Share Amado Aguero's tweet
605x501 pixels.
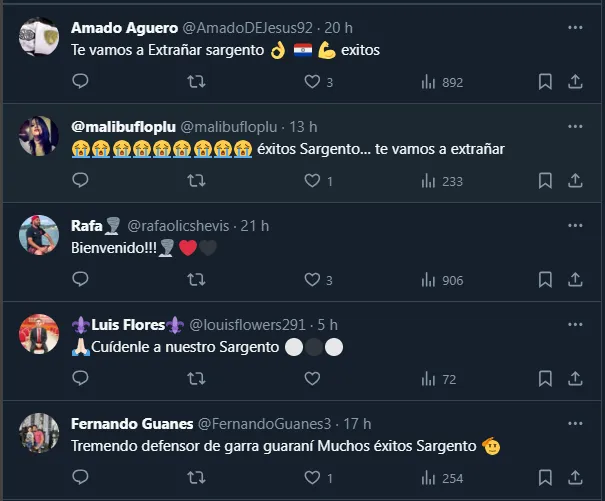[575, 82]
